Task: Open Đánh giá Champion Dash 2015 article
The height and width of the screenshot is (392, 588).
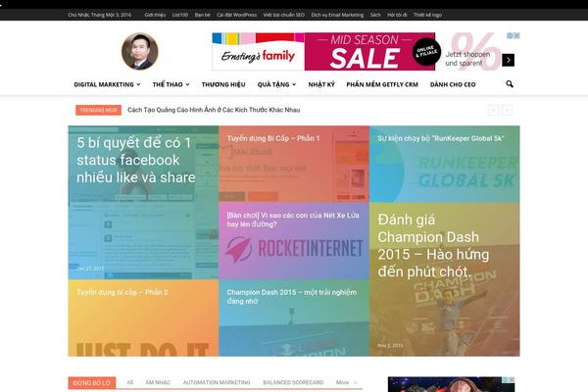Action: coord(444,279)
